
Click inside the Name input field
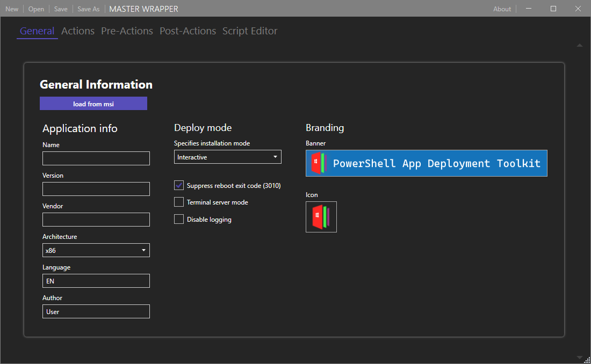[x=96, y=158]
